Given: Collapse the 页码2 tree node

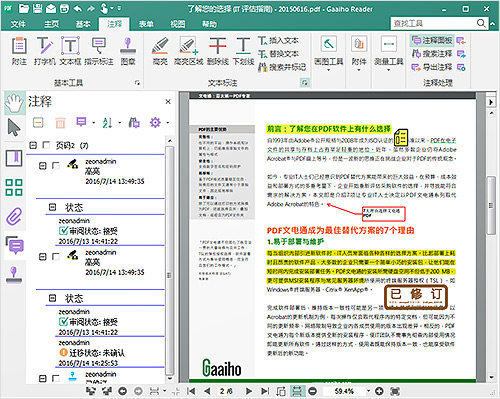Looking at the screenshot, I should point(33,145).
